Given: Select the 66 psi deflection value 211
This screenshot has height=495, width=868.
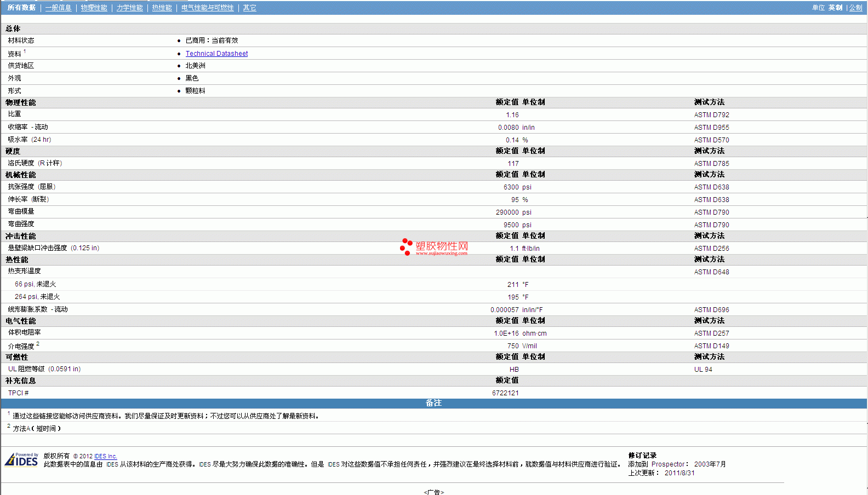Looking at the screenshot, I should 513,285.
